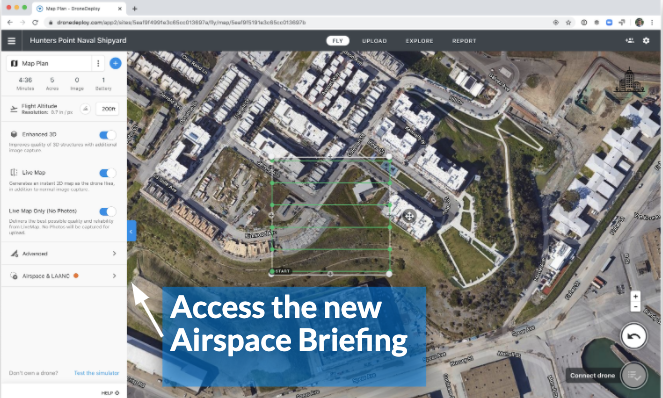Click the flight altitude 200ft field

[x=107, y=109]
